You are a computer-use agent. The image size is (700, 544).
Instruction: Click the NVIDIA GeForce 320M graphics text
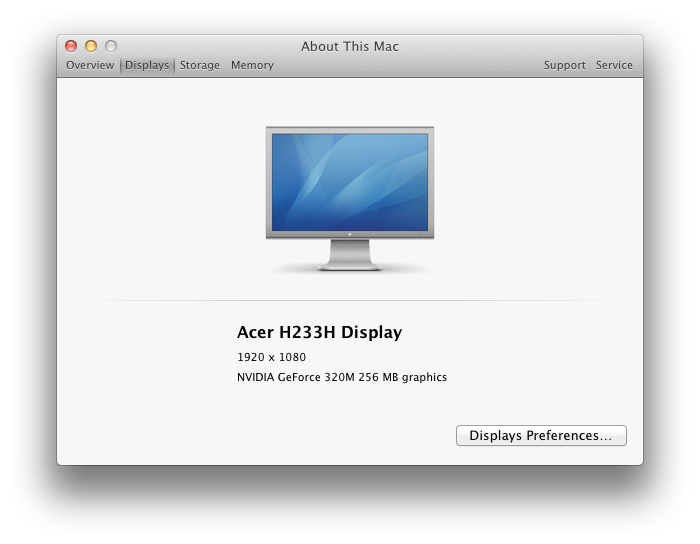342,377
